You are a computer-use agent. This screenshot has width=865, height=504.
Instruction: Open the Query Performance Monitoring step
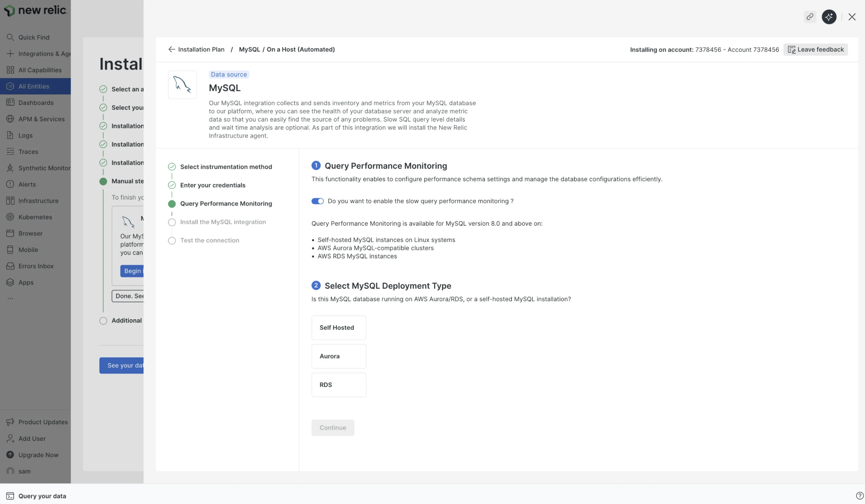point(226,204)
